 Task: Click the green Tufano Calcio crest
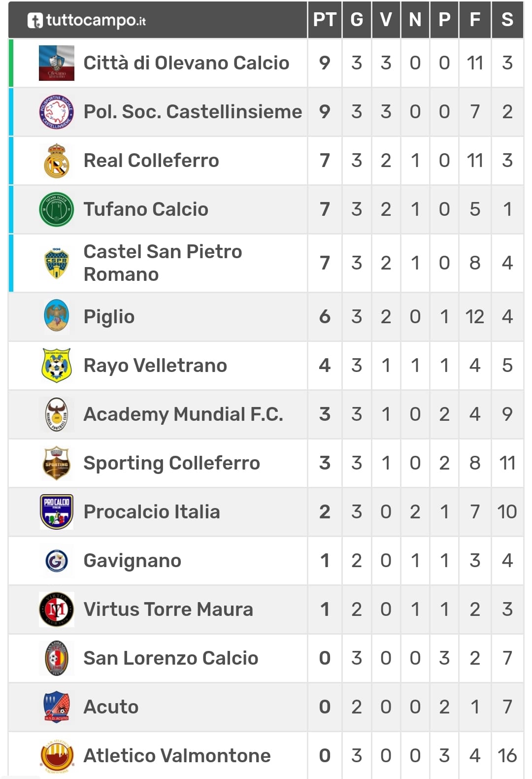click(57, 209)
